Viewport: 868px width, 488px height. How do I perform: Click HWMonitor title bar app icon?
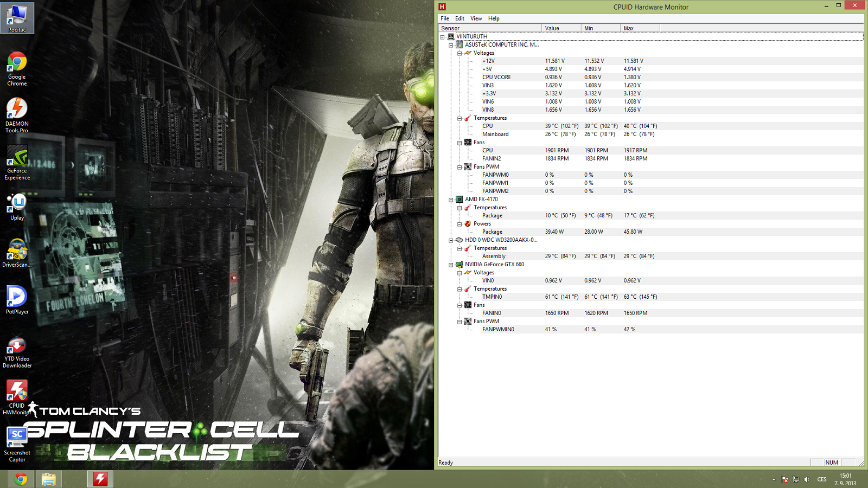[x=442, y=7]
